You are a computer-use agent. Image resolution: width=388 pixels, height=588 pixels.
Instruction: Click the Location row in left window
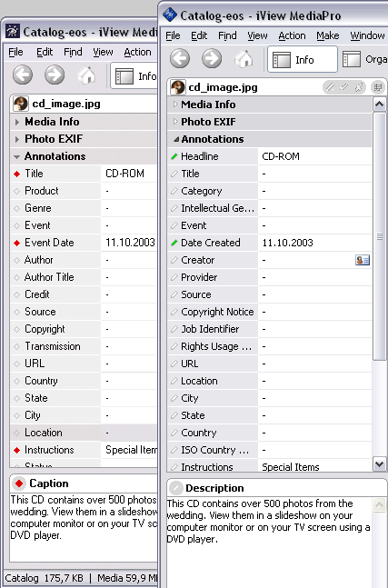click(x=84, y=433)
